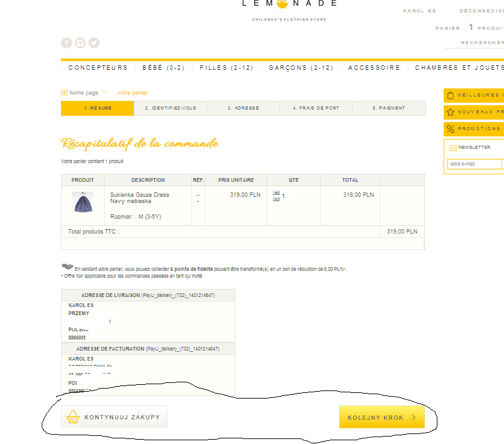
Task: Click the Newsletter label
Action: (x=474, y=148)
